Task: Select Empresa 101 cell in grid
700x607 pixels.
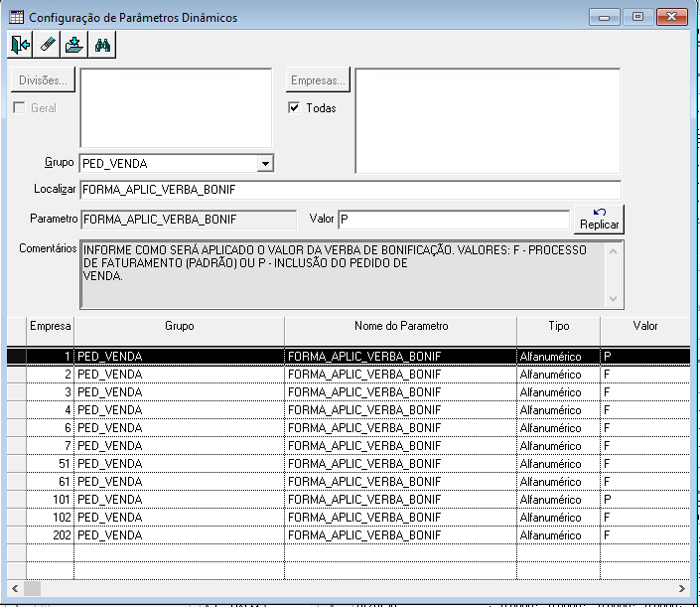Action: click(x=50, y=500)
